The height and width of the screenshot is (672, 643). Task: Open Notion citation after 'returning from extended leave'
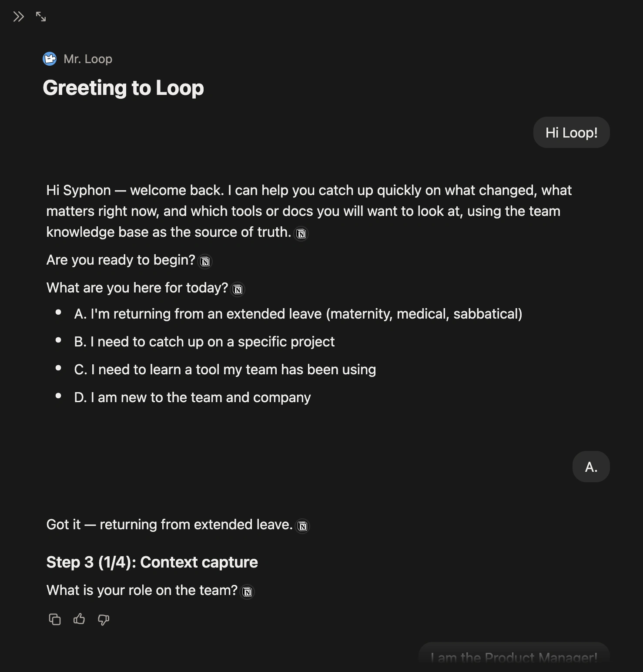303,526
